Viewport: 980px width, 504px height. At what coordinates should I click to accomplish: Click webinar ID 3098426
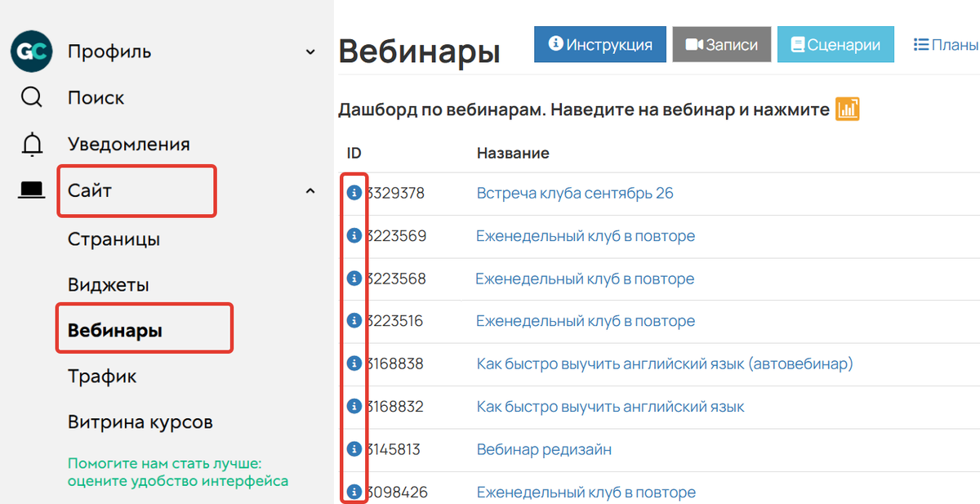point(397,493)
